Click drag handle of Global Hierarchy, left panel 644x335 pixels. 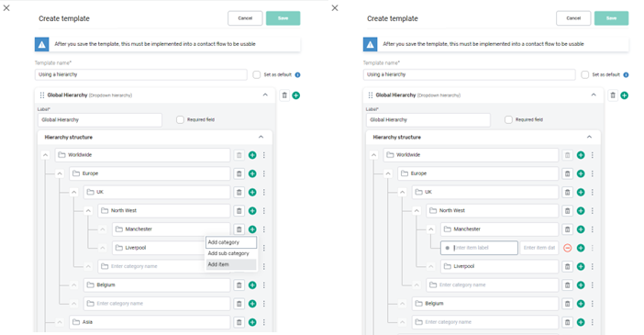tap(42, 95)
